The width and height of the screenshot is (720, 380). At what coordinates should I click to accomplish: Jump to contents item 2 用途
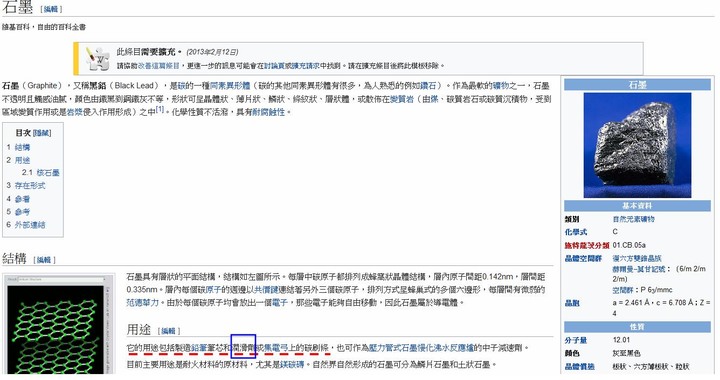(x=22, y=160)
